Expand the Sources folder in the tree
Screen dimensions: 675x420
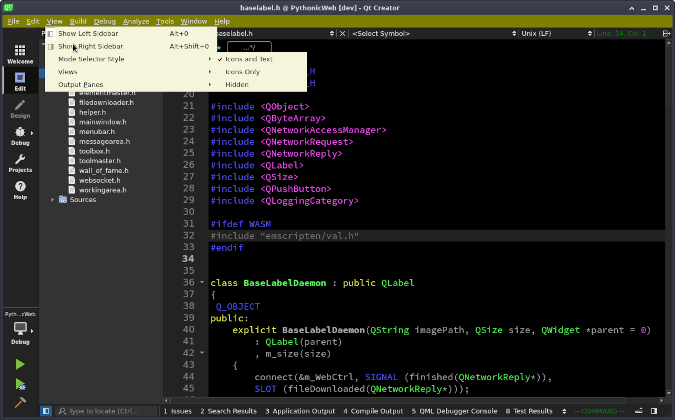pyautogui.click(x=53, y=199)
